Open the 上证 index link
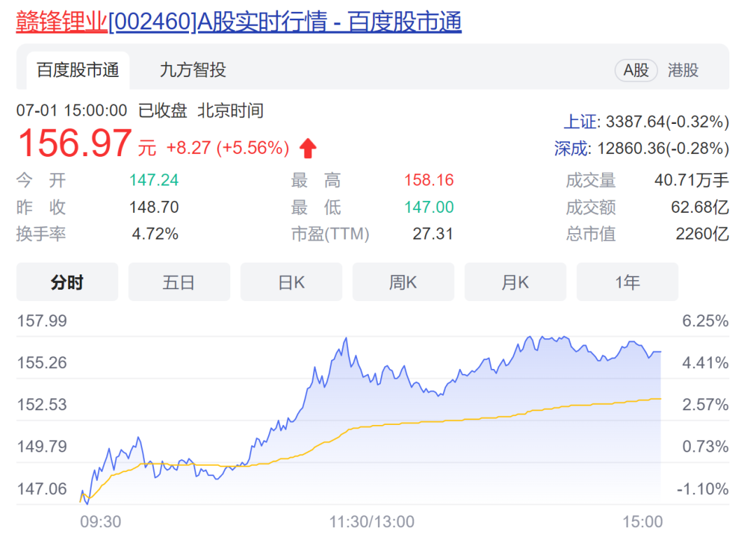Image resolution: width=756 pixels, height=537 pixels. pyautogui.click(x=580, y=122)
